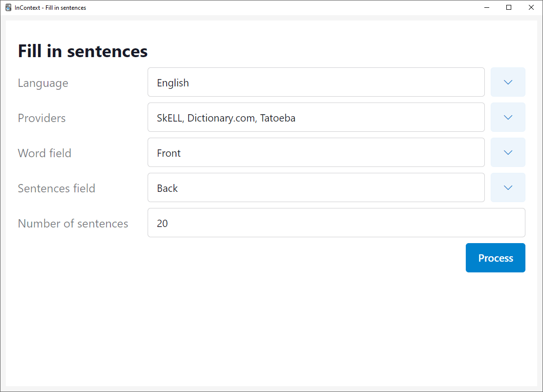Select the Word field box showing Front
The height and width of the screenshot is (392, 543).
click(x=316, y=152)
